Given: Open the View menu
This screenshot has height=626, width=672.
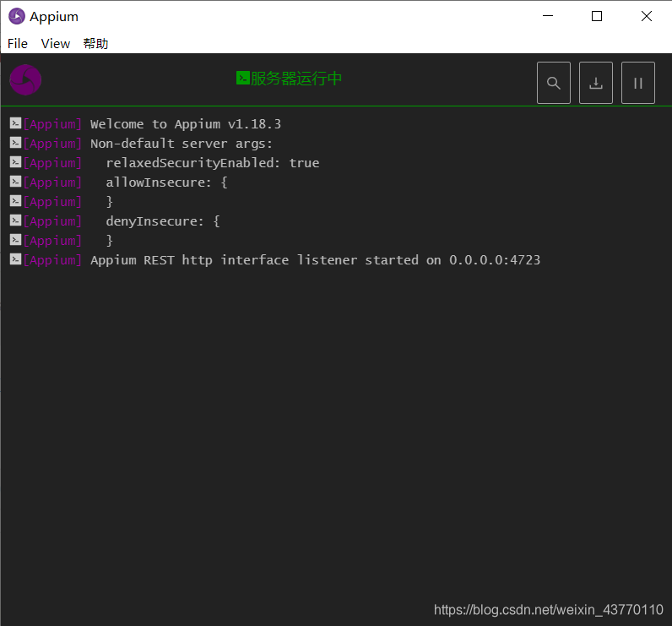Looking at the screenshot, I should point(55,44).
